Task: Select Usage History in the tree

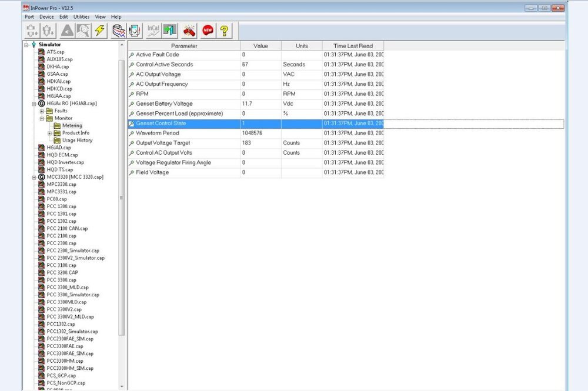Action: tap(77, 140)
